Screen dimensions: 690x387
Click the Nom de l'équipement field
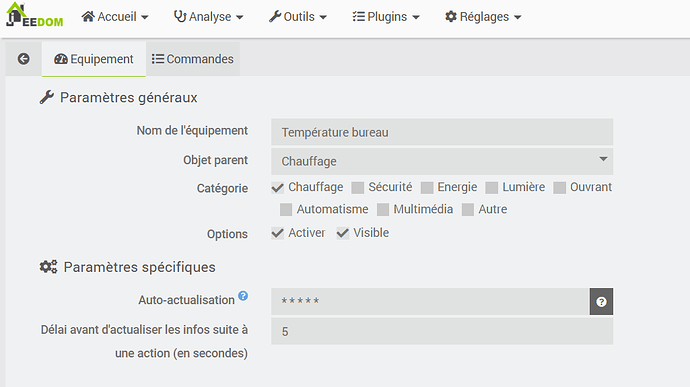(x=442, y=132)
